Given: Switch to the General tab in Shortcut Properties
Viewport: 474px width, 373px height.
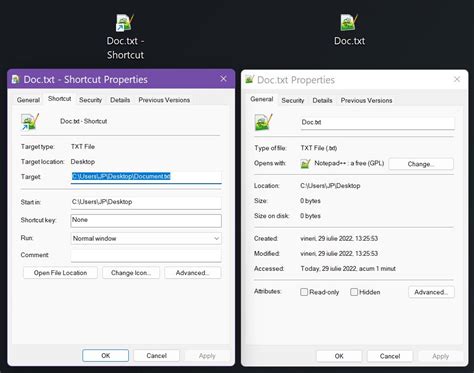Looking at the screenshot, I should click(28, 100).
